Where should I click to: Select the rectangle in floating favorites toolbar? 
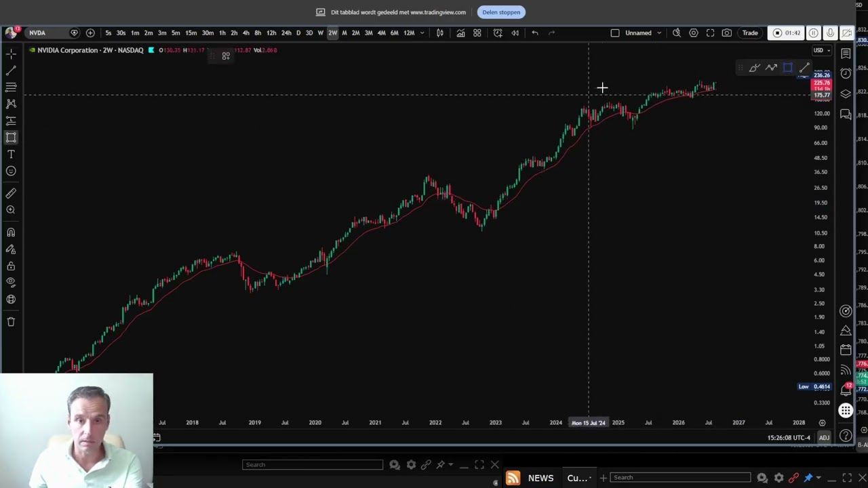point(787,68)
